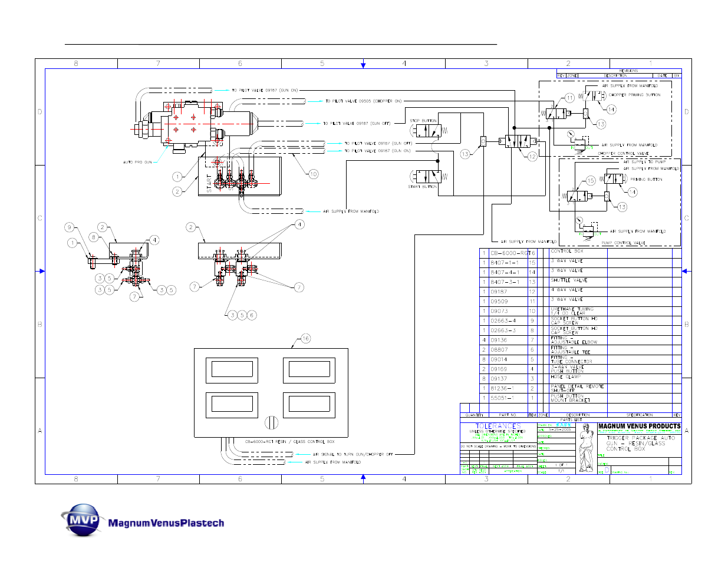Viewport: 728px width, 562px height.
Task: Click 4 WAY VALVE description in parts list
Action: [566, 290]
